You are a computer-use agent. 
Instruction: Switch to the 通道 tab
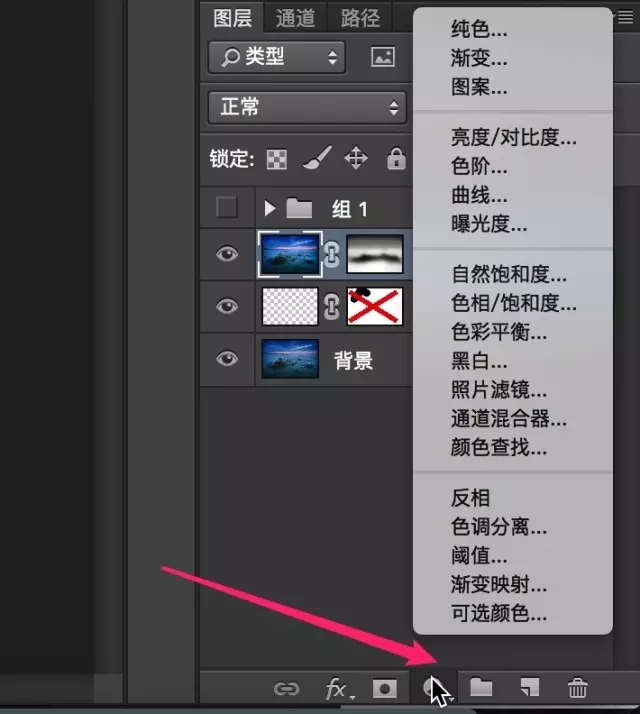click(296, 17)
